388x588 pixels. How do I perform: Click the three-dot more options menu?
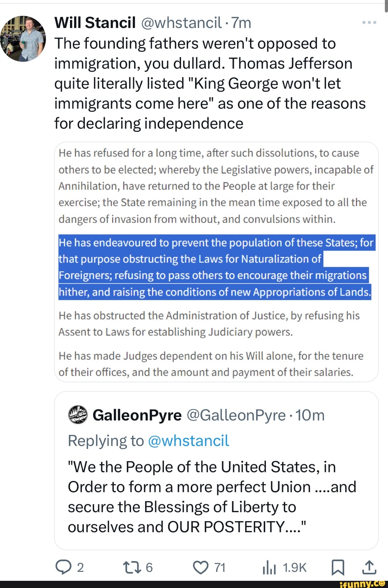tap(369, 22)
